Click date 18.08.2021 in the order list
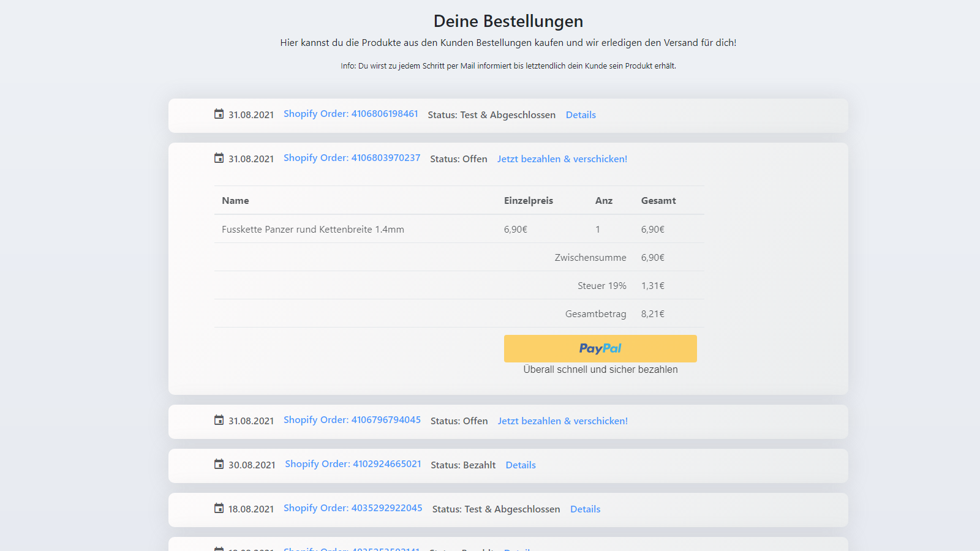980x551 pixels. (x=251, y=509)
